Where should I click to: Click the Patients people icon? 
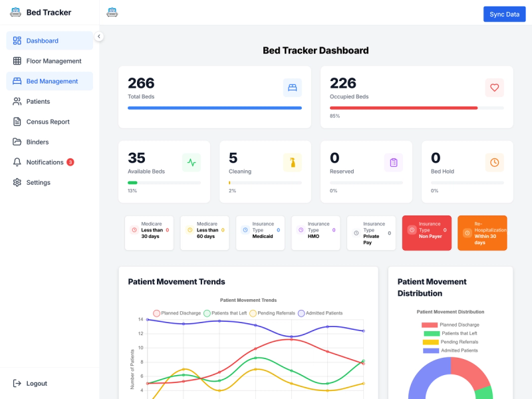coord(17,102)
